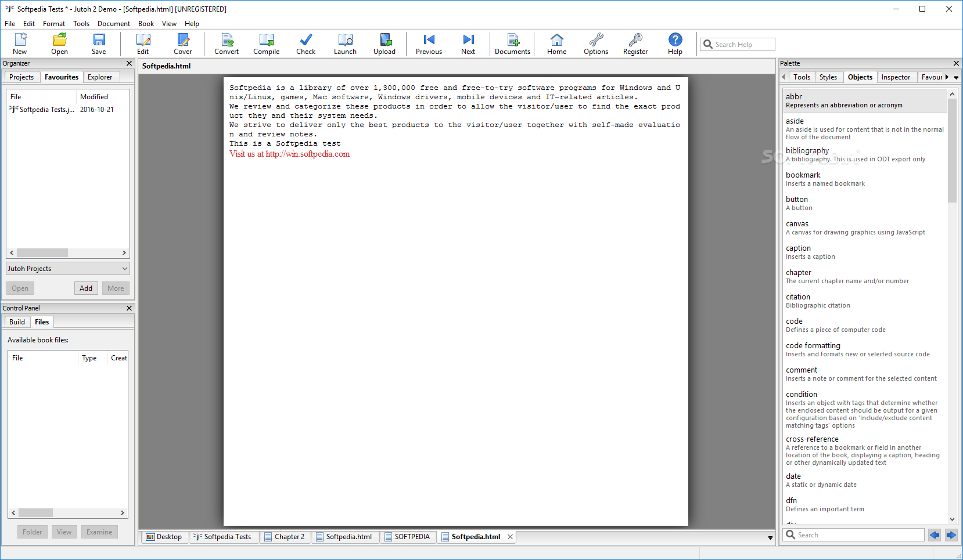Close the active Softpedia.html document tab
Image resolution: width=963 pixels, height=560 pixels.
point(510,537)
